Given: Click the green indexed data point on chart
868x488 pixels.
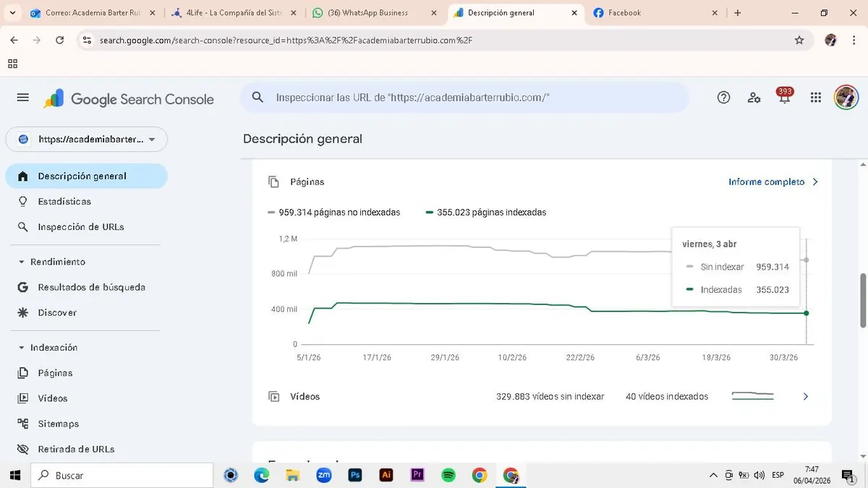Looking at the screenshot, I should tap(806, 312).
